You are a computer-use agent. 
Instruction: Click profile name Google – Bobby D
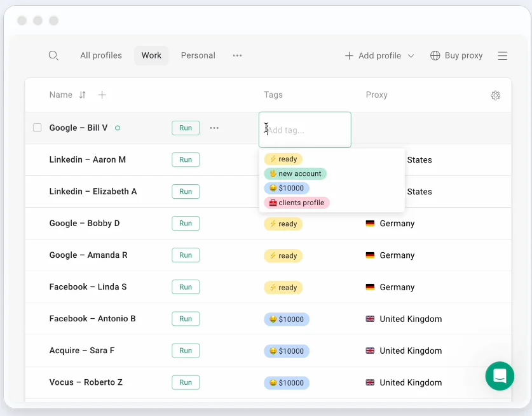pyautogui.click(x=85, y=224)
